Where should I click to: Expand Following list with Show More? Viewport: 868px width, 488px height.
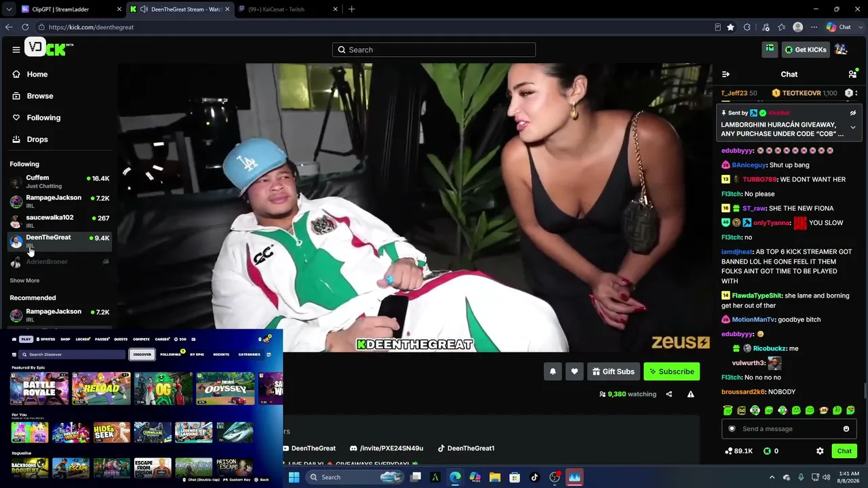[24, 281]
